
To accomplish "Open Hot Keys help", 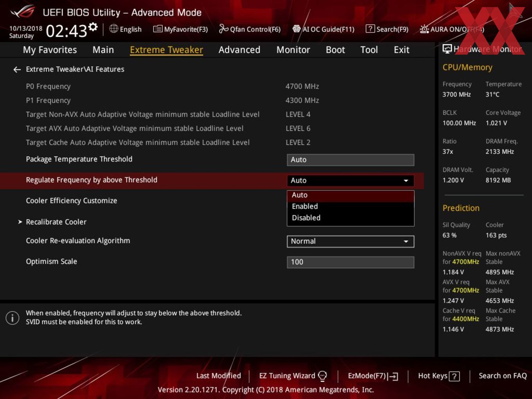I will coord(439,376).
